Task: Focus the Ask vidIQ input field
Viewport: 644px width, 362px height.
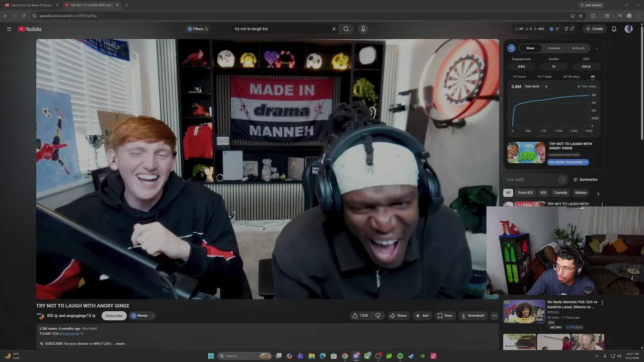Action: 531,179
